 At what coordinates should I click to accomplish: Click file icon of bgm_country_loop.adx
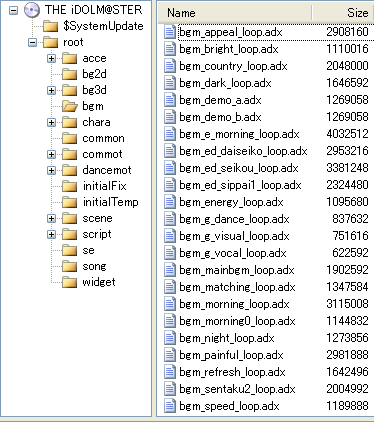coord(170,66)
